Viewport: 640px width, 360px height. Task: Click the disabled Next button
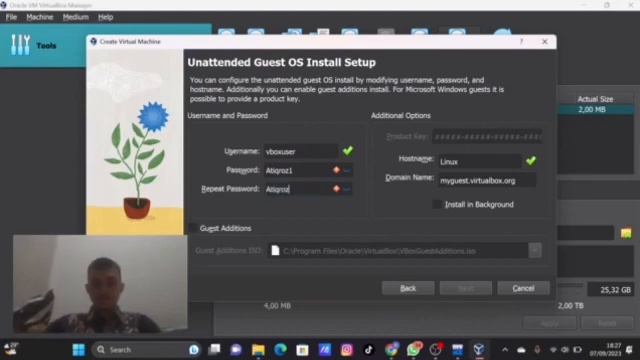(466, 288)
